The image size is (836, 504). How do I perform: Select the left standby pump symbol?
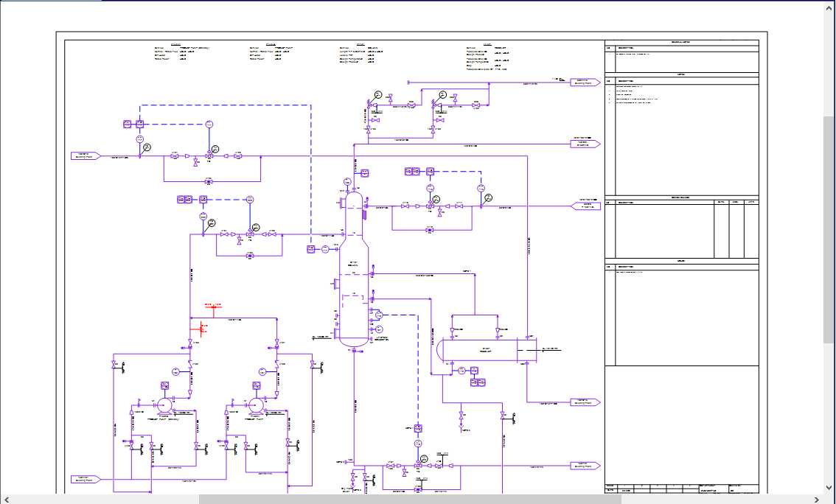pyautogui.click(x=164, y=405)
